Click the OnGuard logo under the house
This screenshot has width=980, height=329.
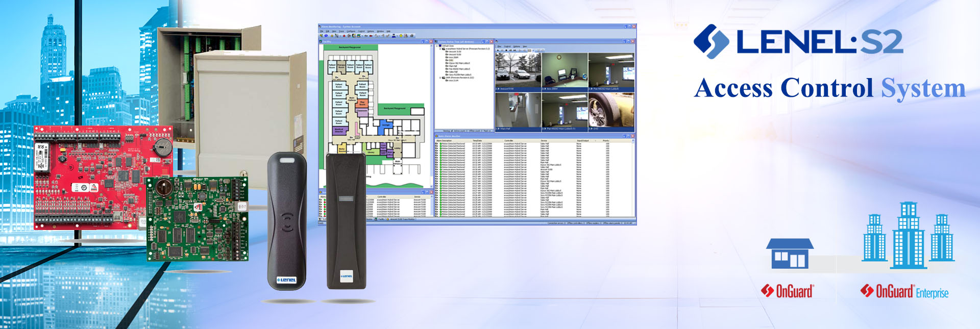pos(788,291)
